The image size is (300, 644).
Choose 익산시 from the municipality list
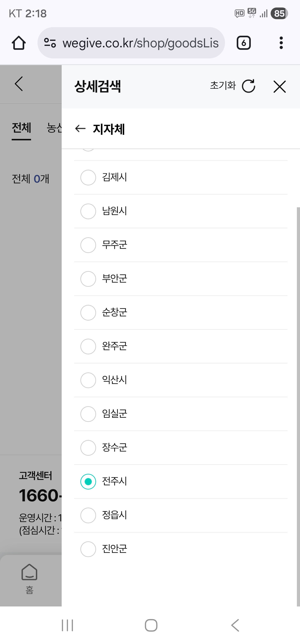pos(88,380)
